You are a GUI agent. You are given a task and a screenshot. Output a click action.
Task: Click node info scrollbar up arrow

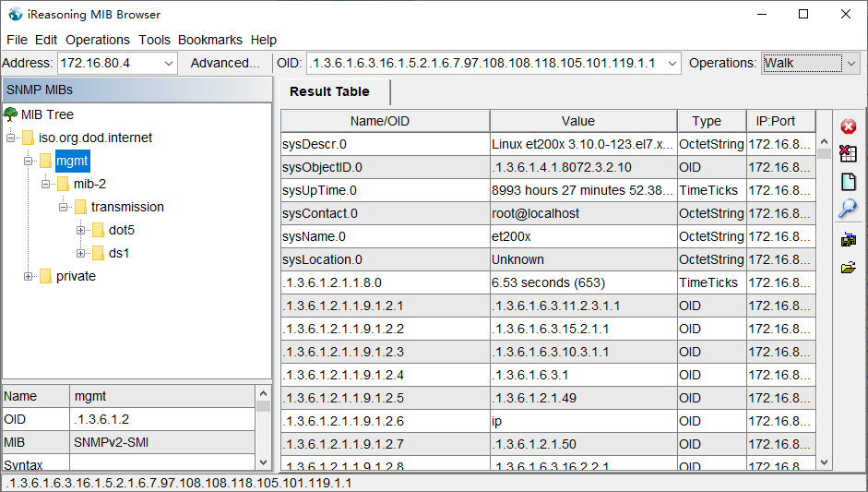click(x=264, y=393)
